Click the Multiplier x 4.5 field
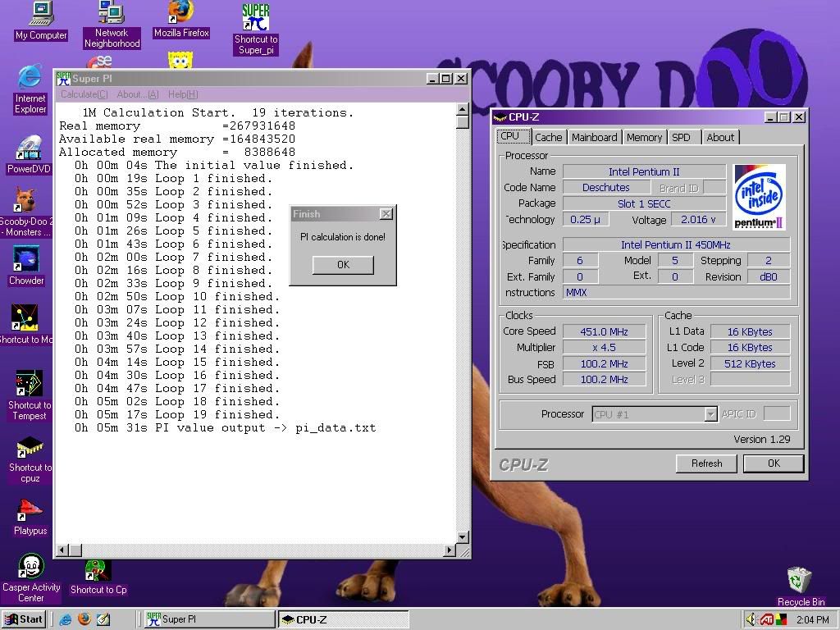 tap(605, 347)
